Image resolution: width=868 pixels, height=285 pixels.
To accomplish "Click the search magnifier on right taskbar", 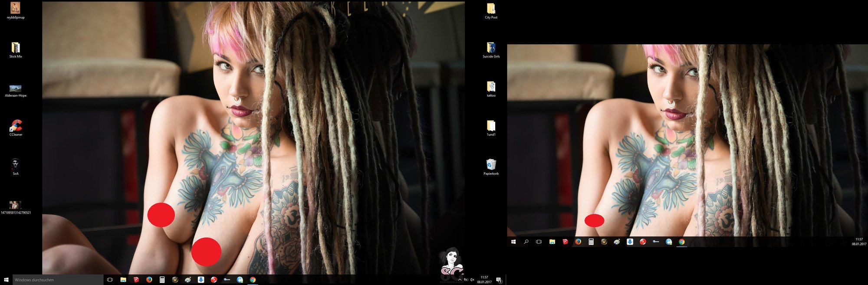I will (x=526, y=242).
